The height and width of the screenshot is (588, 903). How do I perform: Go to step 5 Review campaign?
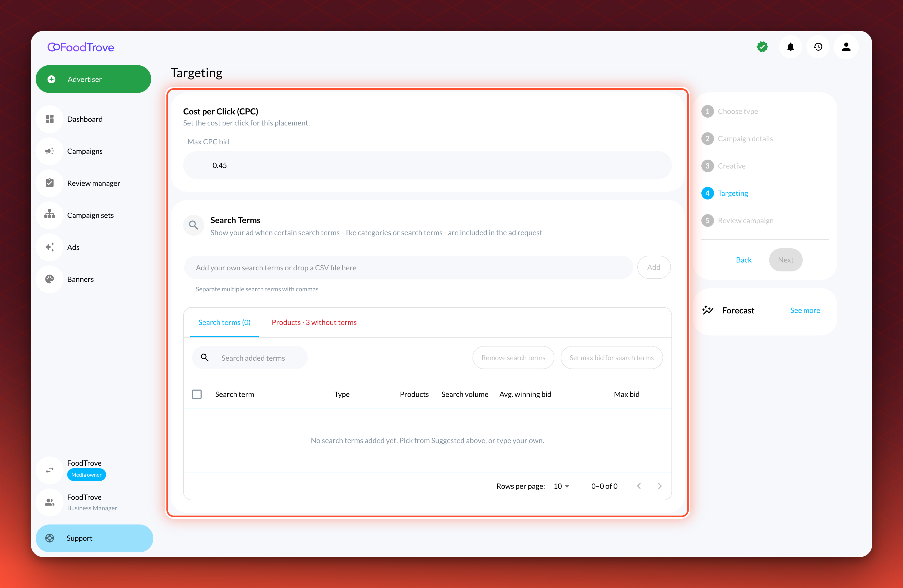[737, 220]
